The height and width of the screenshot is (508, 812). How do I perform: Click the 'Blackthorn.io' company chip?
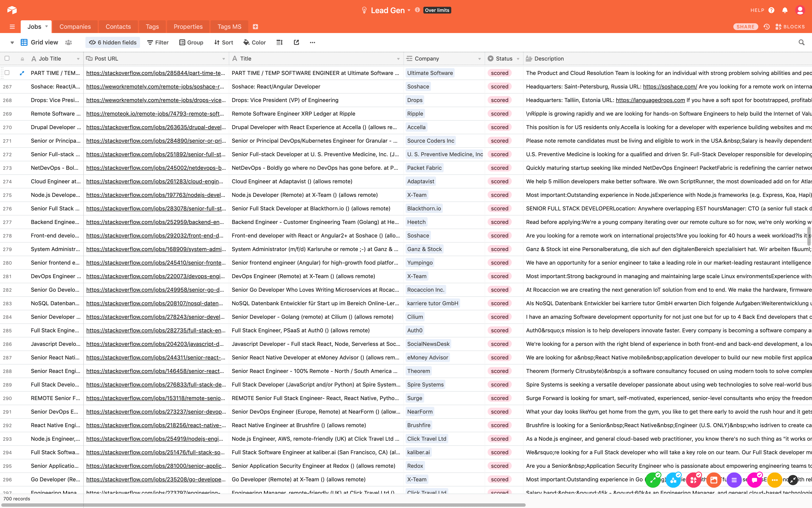tap(424, 208)
